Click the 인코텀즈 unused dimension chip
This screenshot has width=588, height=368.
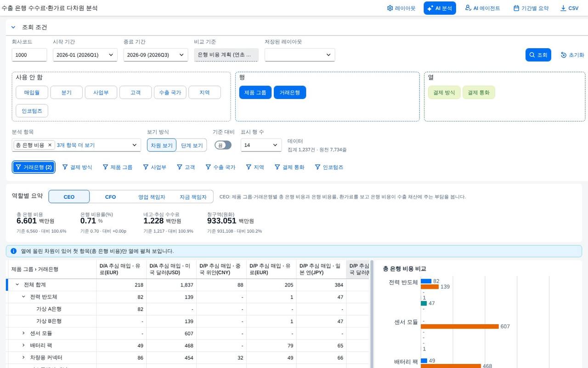point(32,111)
